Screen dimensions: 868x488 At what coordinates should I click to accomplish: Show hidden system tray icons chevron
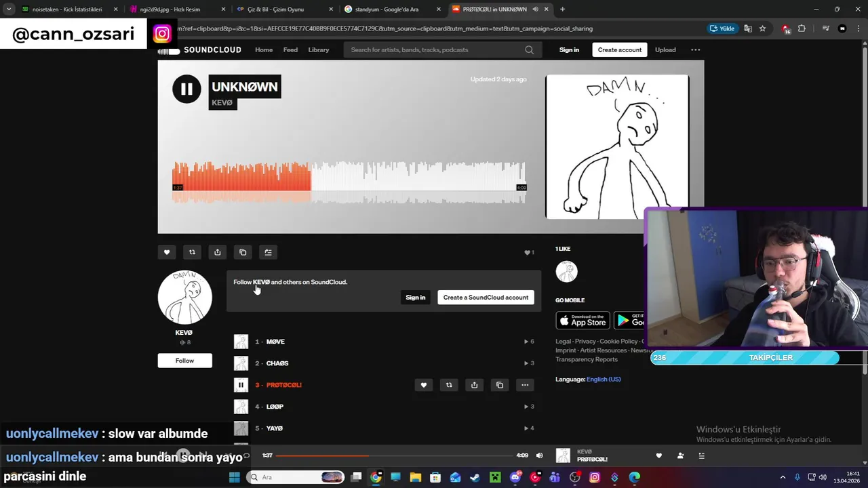coord(783,477)
